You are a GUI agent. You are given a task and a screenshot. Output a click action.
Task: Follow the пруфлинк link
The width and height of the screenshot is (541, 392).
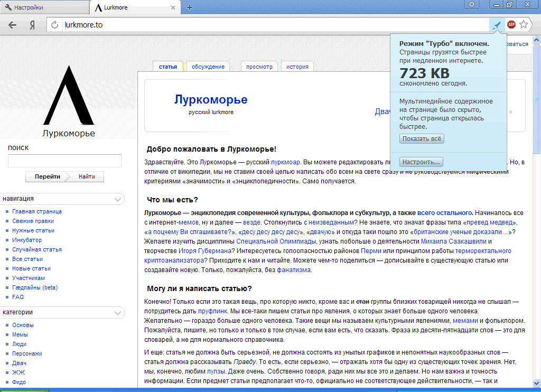(212, 311)
